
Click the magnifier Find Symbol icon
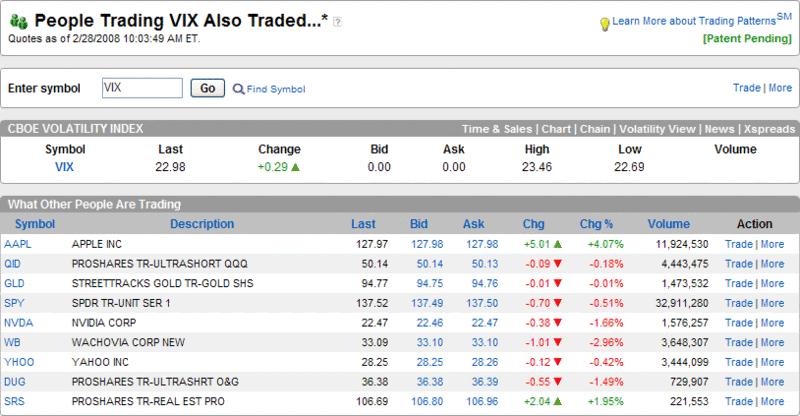pyautogui.click(x=238, y=89)
